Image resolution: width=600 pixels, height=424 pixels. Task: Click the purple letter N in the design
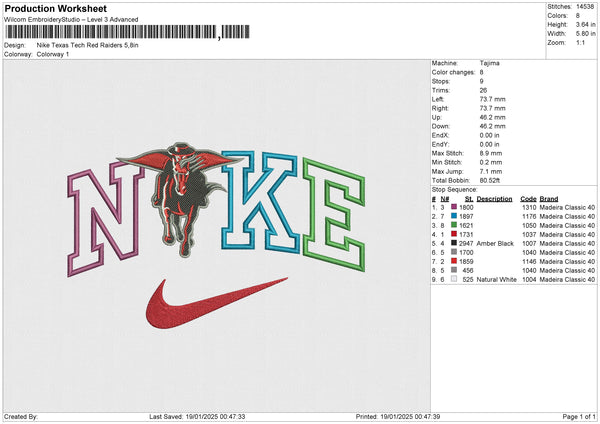tap(105, 218)
